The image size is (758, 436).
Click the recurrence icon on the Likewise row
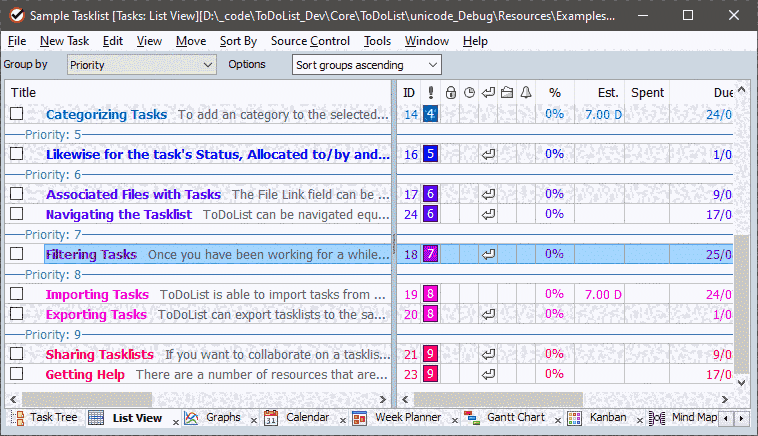[488, 154]
